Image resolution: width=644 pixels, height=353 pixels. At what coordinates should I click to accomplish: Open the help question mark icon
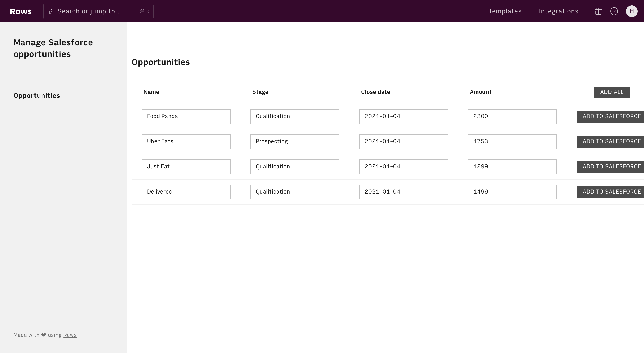click(614, 11)
